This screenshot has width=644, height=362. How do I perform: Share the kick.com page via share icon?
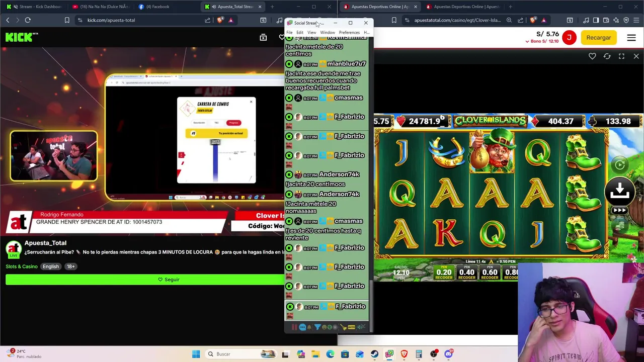point(207,20)
